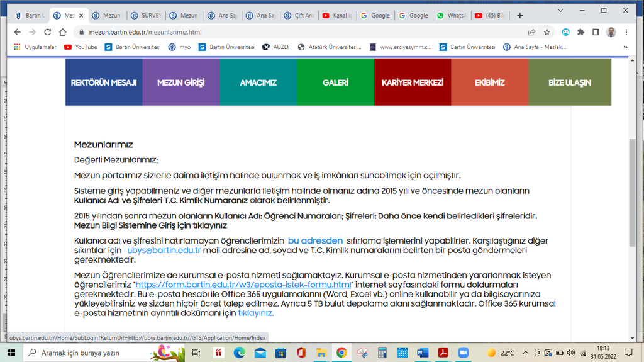Screen dimensions: 644x362
Task: Open Zoom from the taskbar
Action: click(x=464, y=353)
